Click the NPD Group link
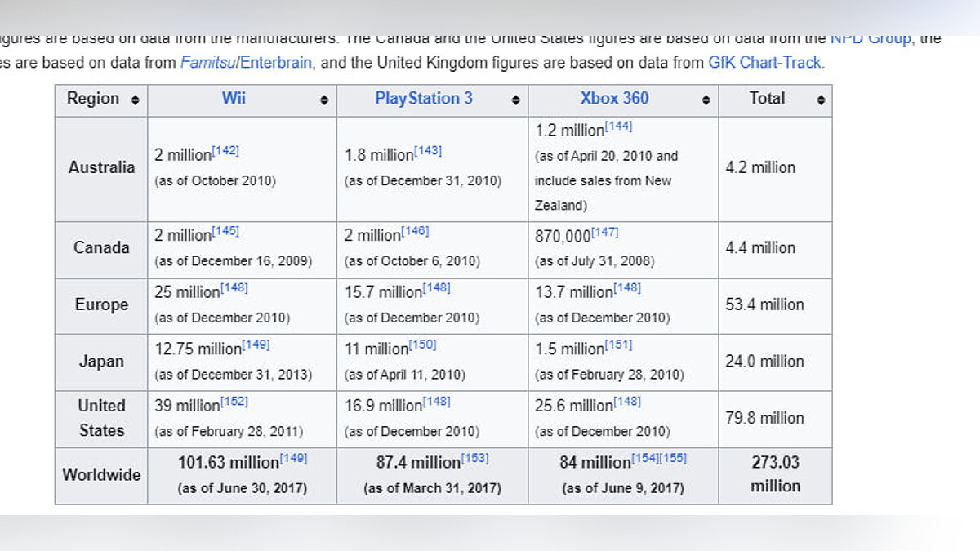The width and height of the screenshot is (980, 551). click(870, 38)
